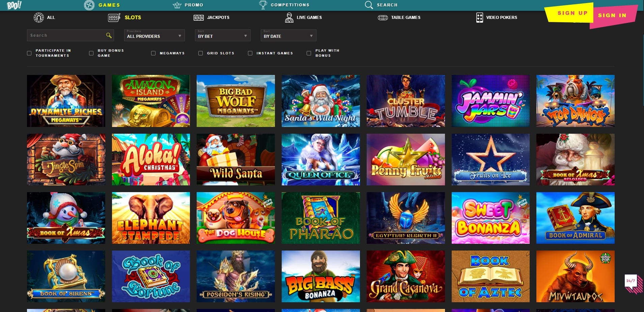Click the dealer icon for Live Games

(x=289, y=18)
